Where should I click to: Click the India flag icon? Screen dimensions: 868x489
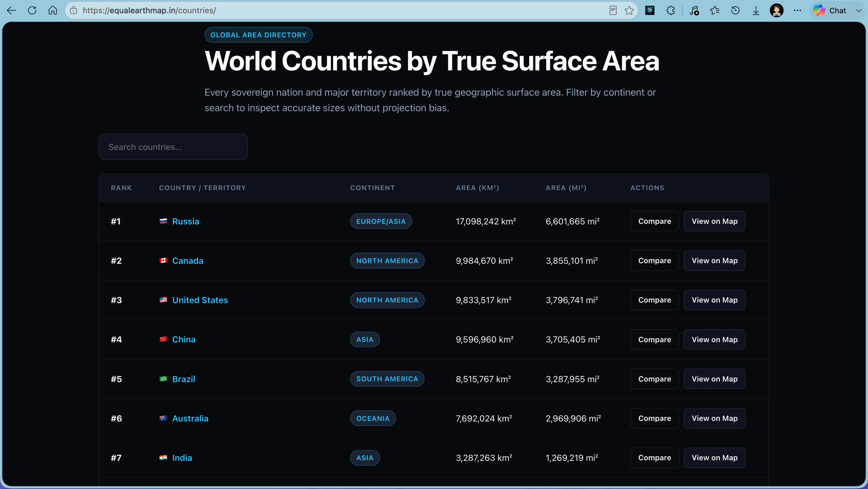(x=163, y=458)
